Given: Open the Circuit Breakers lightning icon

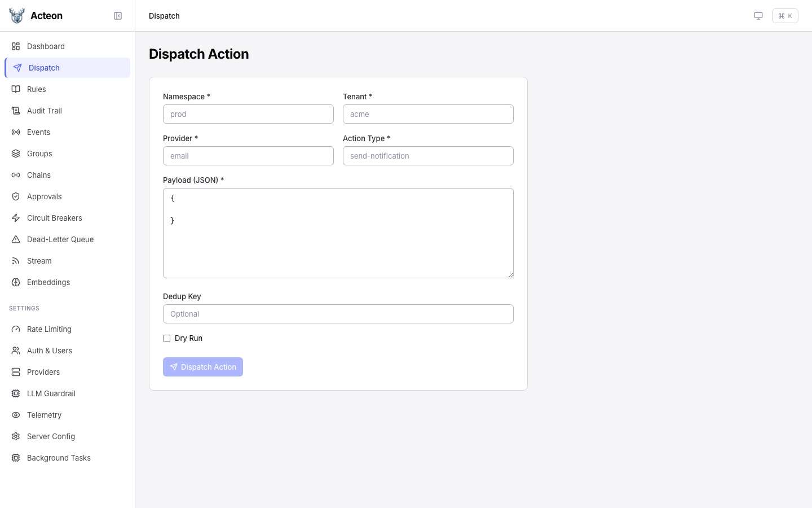Looking at the screenshot, I should pyautogui.click(x=16, y=218).
